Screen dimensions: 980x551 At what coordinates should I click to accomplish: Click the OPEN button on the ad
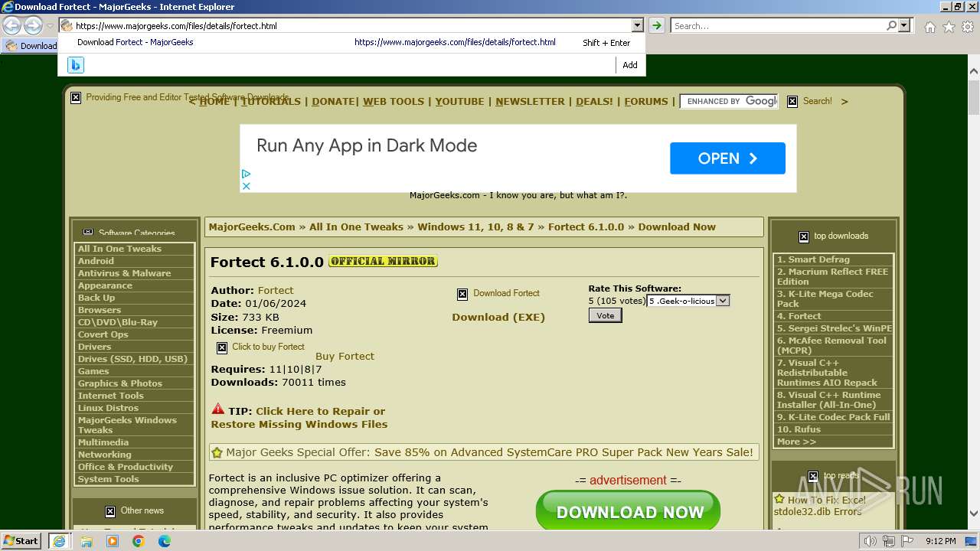pyautogui.click(x=727, y=158)
